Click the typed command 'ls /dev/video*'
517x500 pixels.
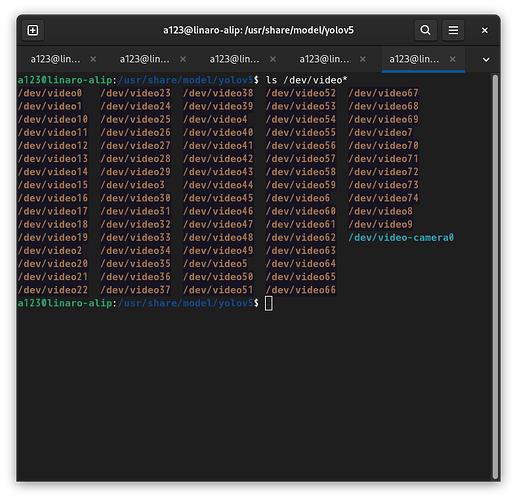click(x=306, y=80)
